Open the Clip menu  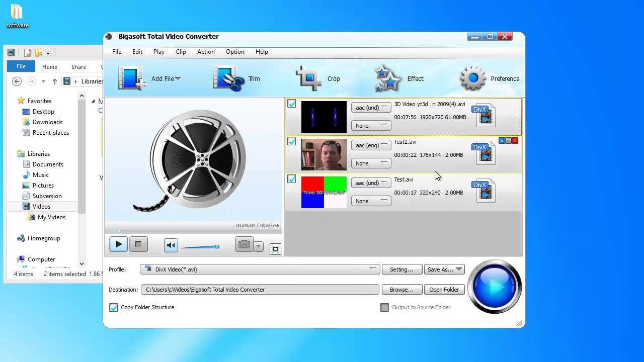[181, 52]
